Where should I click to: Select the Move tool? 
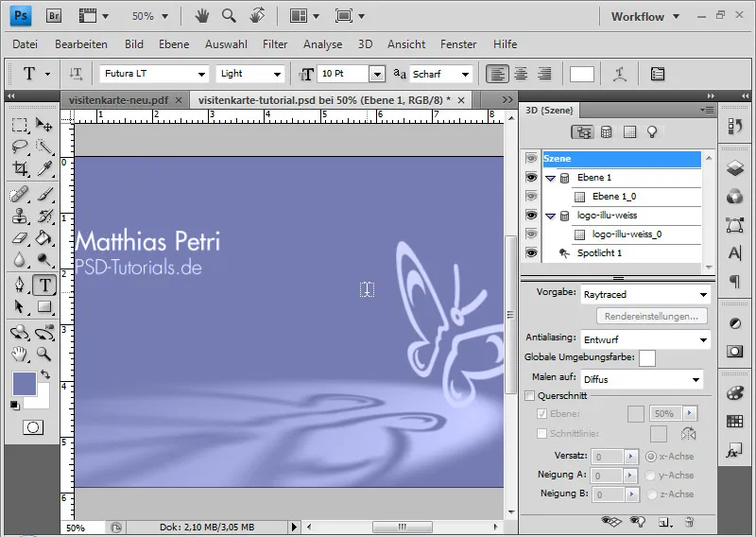pyautogui.click(x=44, y=125)
